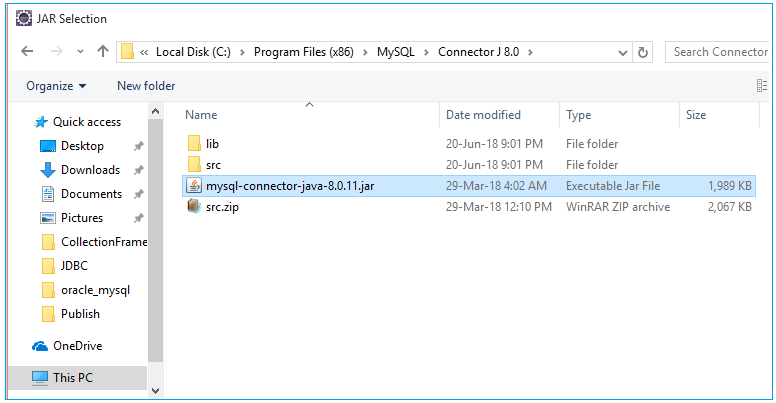Open Pictures in Quick access
This screenshot has height=403, width=776.
[72, 218]
